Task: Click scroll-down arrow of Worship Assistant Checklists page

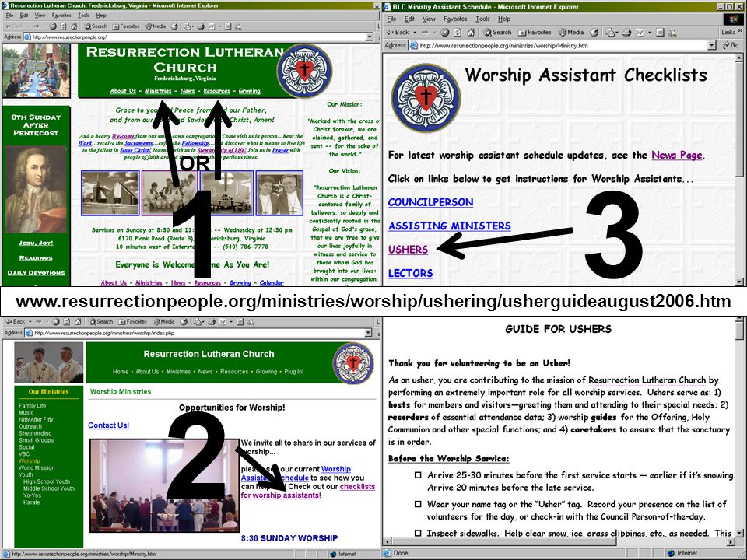Action: pyautogui.click(x=740, y=281)
